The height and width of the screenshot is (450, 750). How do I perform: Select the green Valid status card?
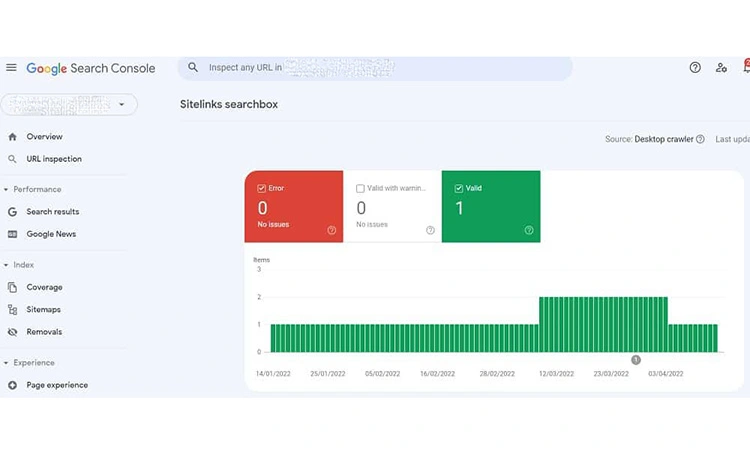[x=491, y=207]
